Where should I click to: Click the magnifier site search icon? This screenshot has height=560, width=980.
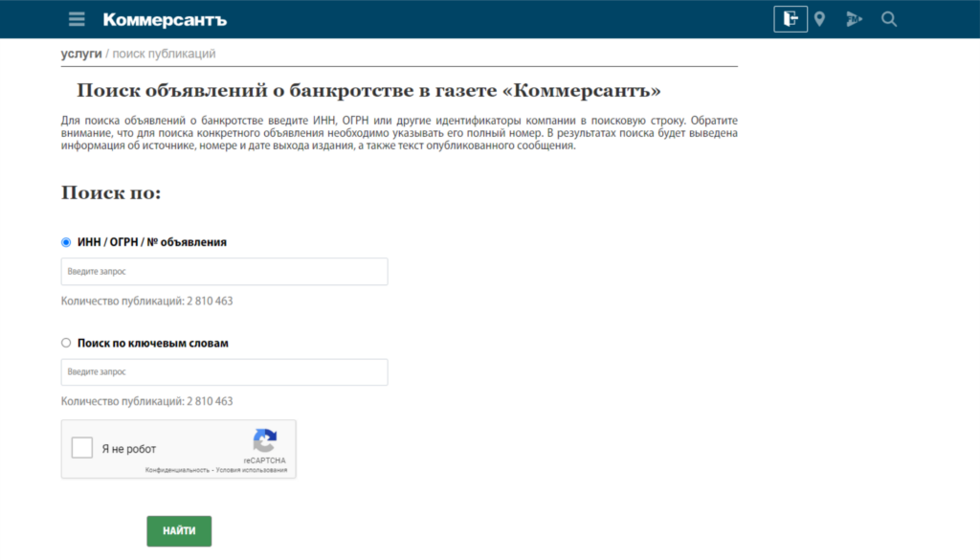889,19
